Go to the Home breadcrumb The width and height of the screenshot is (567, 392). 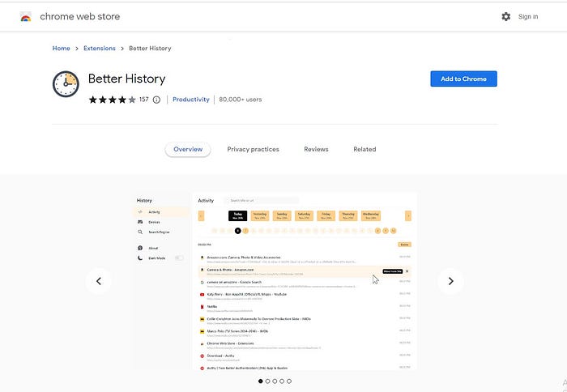coord(61,48)
